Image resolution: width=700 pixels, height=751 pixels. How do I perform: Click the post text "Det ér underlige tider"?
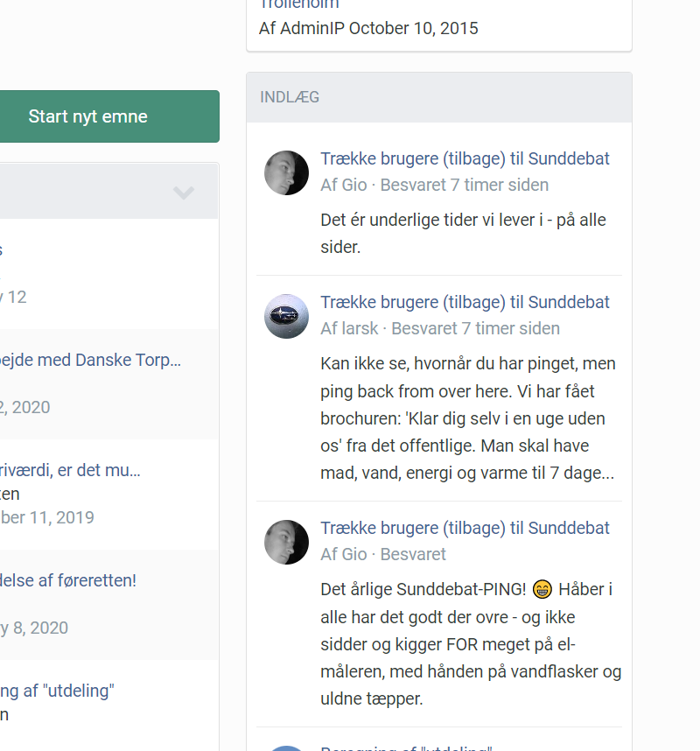[463, 233]
